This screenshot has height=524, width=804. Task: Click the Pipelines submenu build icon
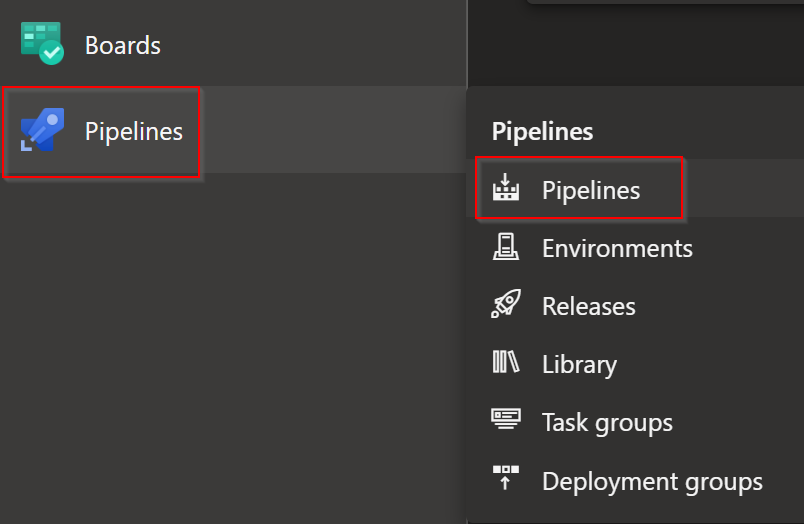(506, 187)
